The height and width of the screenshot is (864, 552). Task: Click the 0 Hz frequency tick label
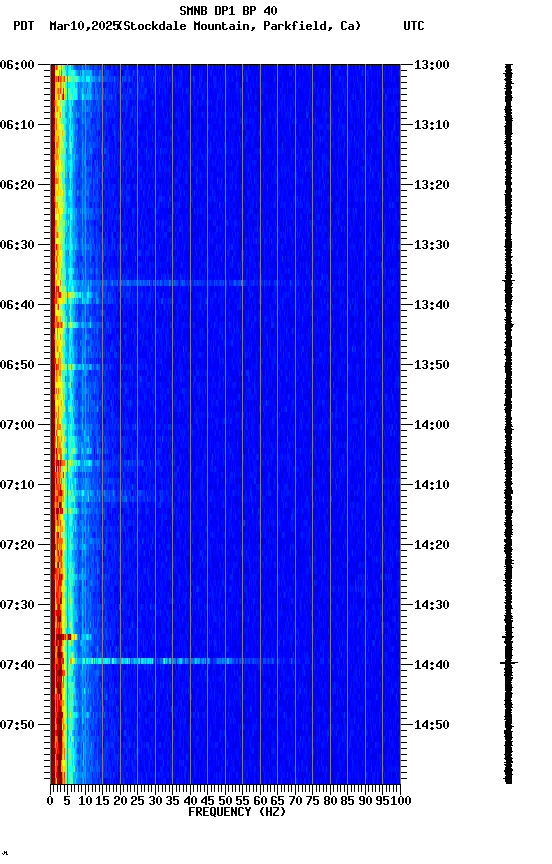[50, 801]
